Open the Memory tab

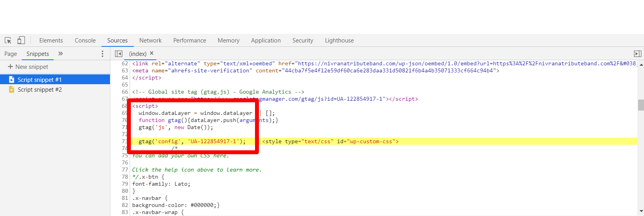tap(229, 41)
